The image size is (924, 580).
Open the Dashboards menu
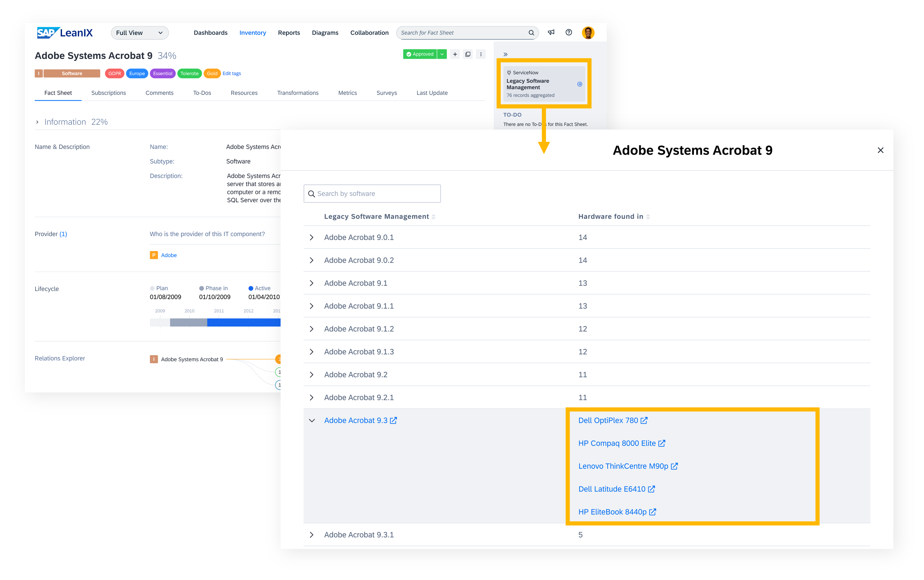tap(210, 33)
